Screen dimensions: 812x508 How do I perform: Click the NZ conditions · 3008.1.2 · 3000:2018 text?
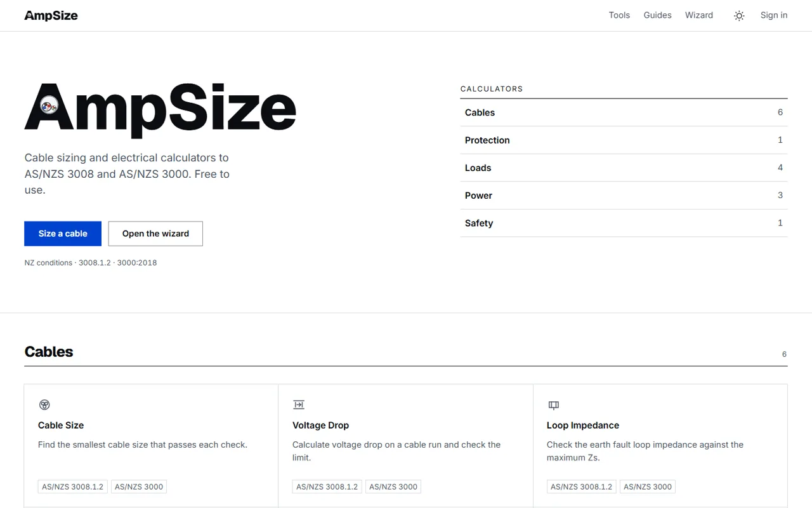point(91,263)
